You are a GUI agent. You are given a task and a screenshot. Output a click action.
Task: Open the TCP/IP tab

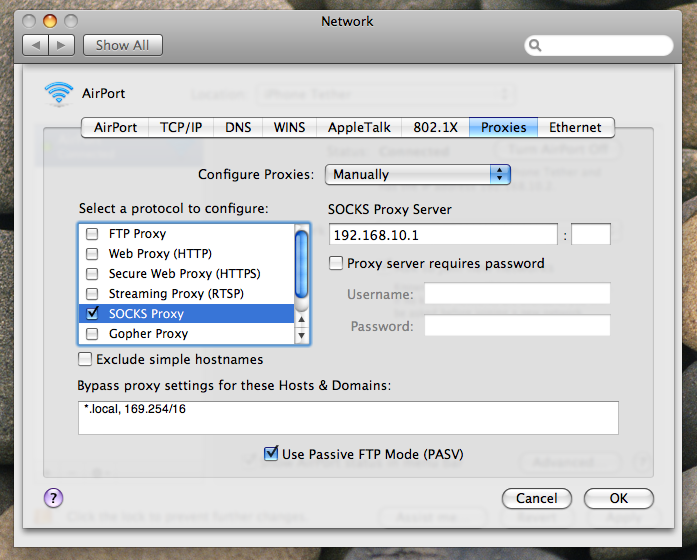(181, 128)
